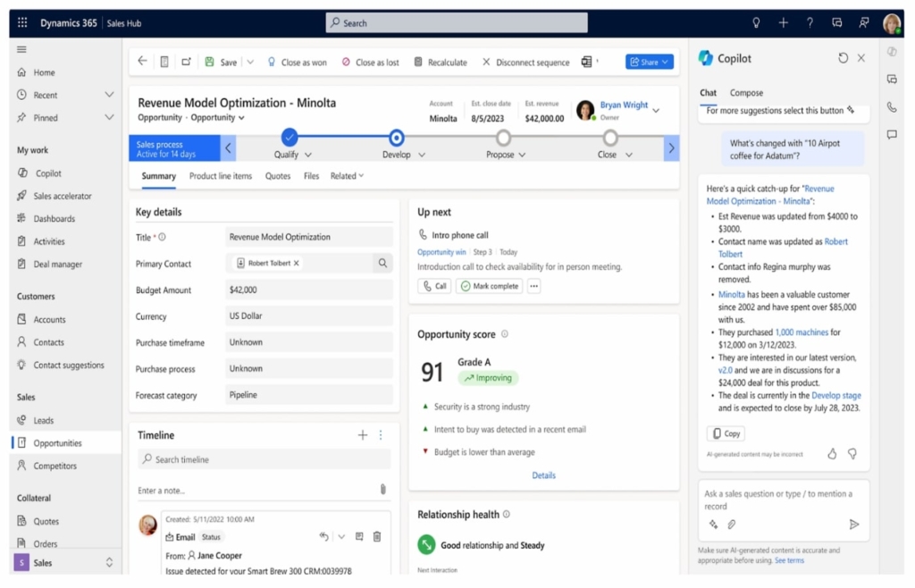Mark the Intro phone call complete
The height and width of the screenshot is (588, 915).
pyautogui.click(x=487, y=285)
